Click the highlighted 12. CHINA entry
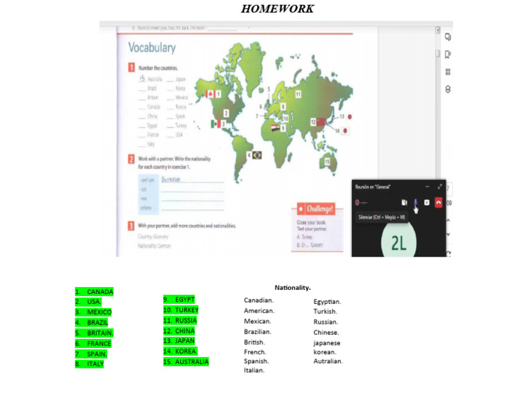The width and height of the screenshot is (532, 411). click(x=179, y=331)
